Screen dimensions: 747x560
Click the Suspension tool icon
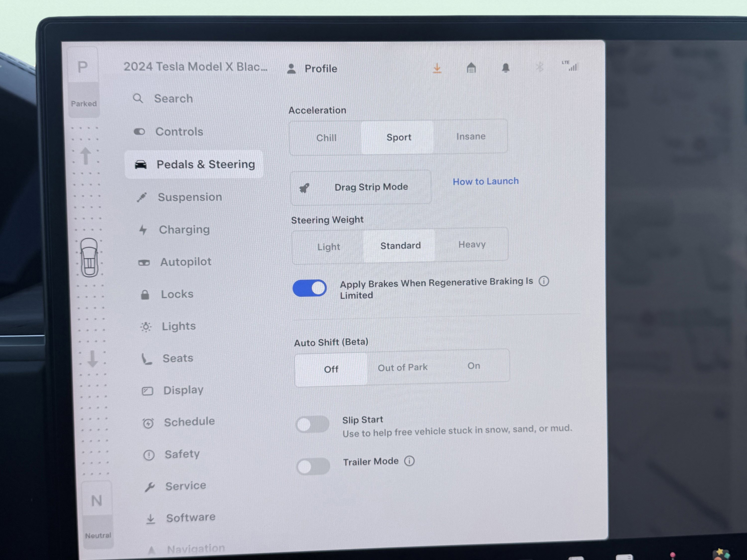pyautogui.click(x=142, y=197)
